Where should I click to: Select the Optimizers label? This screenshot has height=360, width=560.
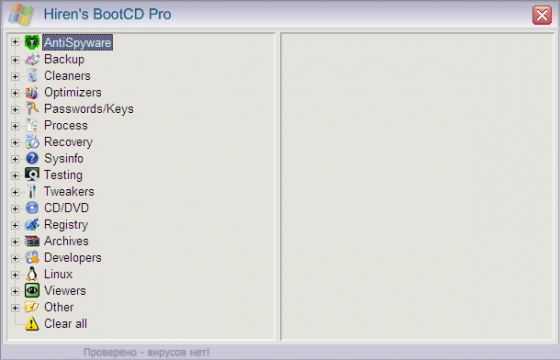pyautogui.click(x=72, y=92)
